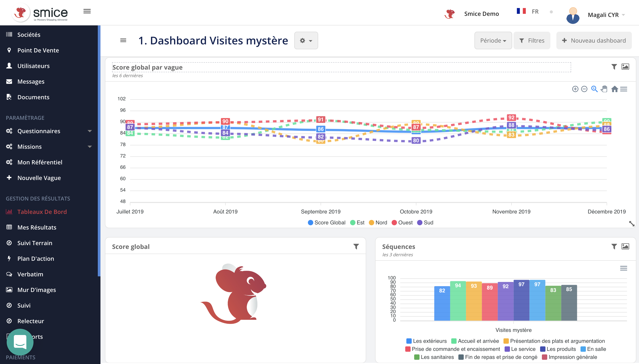Activate the hand panning tool
This screenshot has height=364, width=639.
point(604,89)
